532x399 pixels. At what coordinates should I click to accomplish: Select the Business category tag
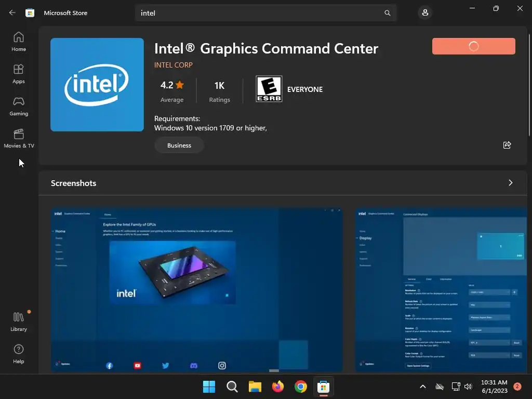179,145
